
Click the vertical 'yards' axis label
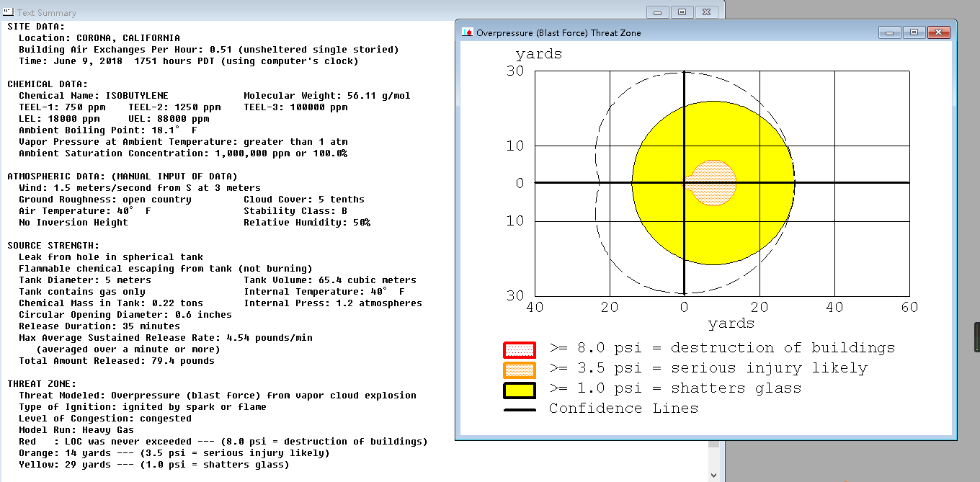(x=539, y=55)
